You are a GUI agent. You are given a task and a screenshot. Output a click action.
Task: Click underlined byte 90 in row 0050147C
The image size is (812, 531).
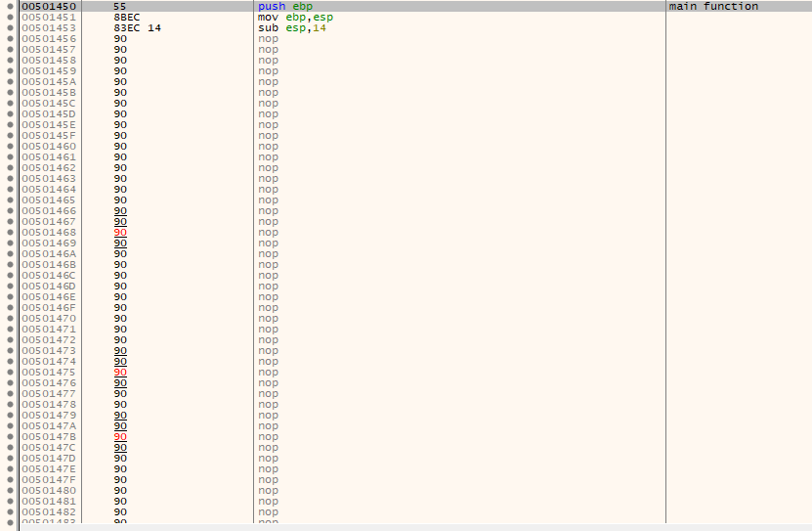click(x=120, y=447)
